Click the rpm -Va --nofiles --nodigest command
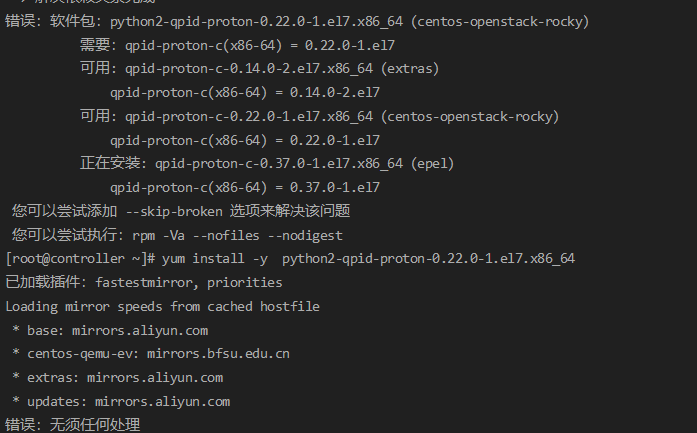This screenshot has height=433, width=697. click(x=238, y=235)
